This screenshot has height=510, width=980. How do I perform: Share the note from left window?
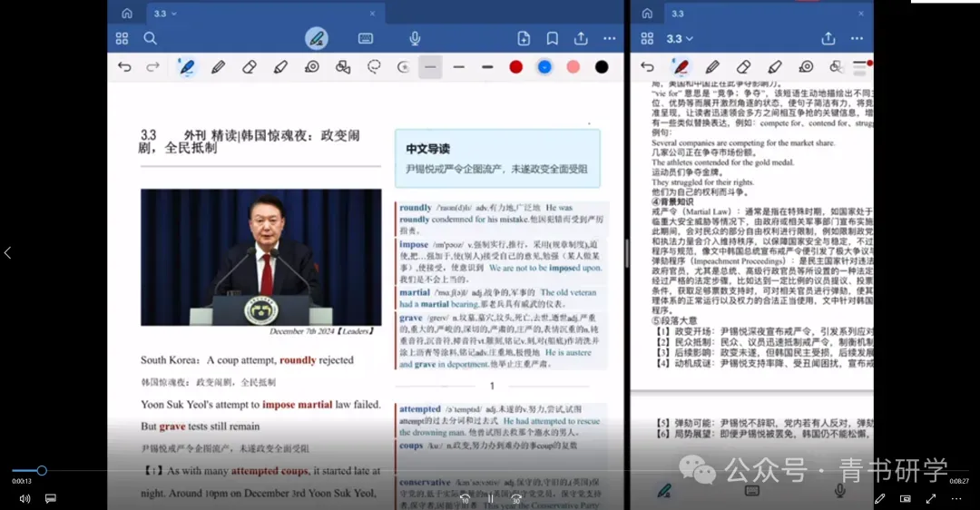582,39
